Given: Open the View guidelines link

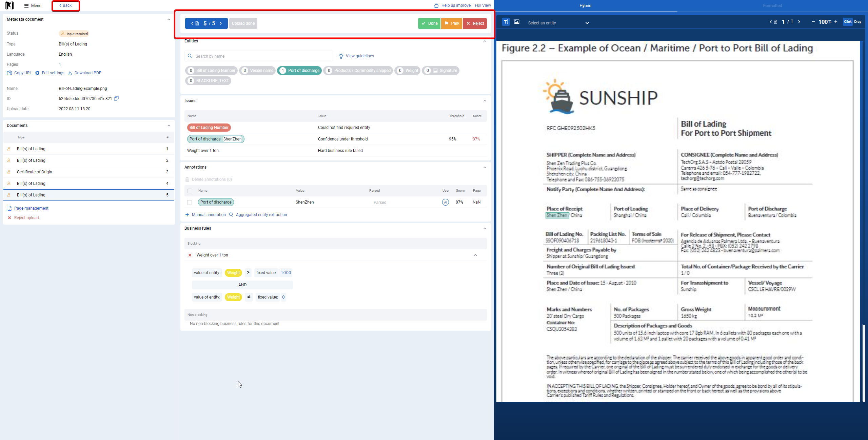Looking at the screenshot, I should 356,56.
